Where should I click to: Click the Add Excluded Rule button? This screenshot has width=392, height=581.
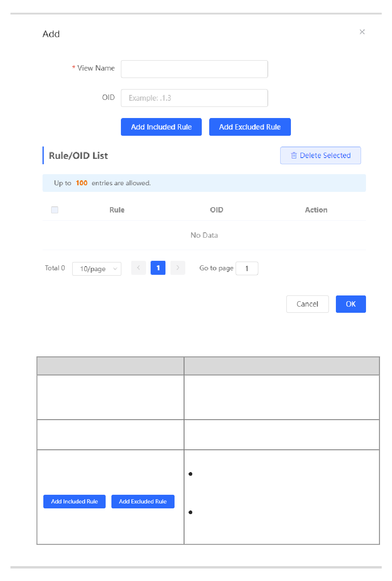[x=250, y=127]
